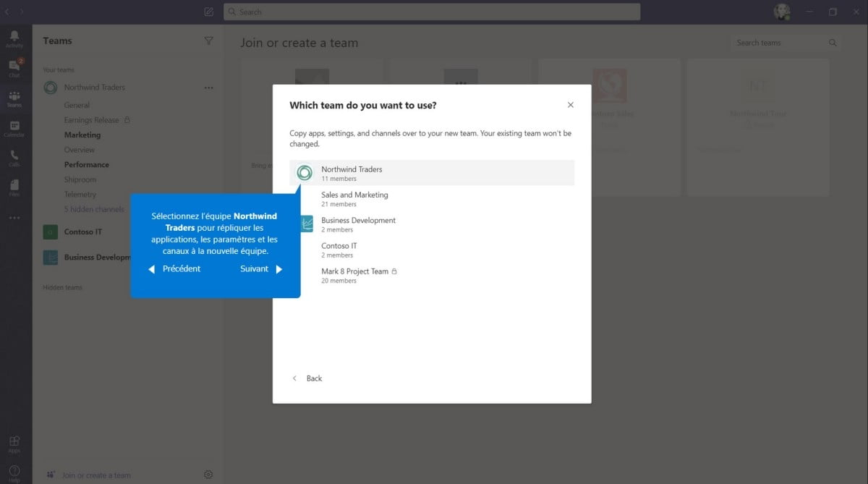This screenshot has width=868, height=484.
Task: Select Northwind Traders team in dialog list
Action: click(432, 173)
